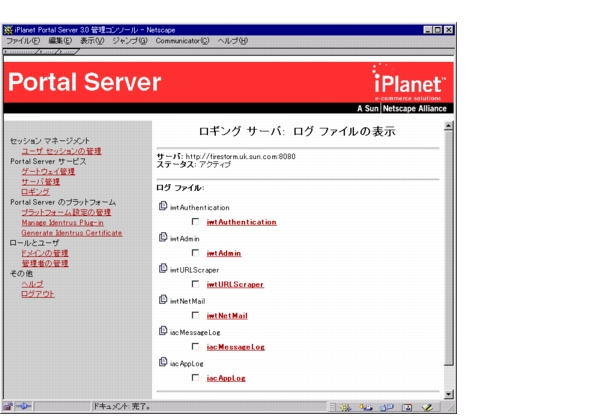Open the iwtURLScraper log link
This screenshot has width=610, height=416.
click(235, 284)
